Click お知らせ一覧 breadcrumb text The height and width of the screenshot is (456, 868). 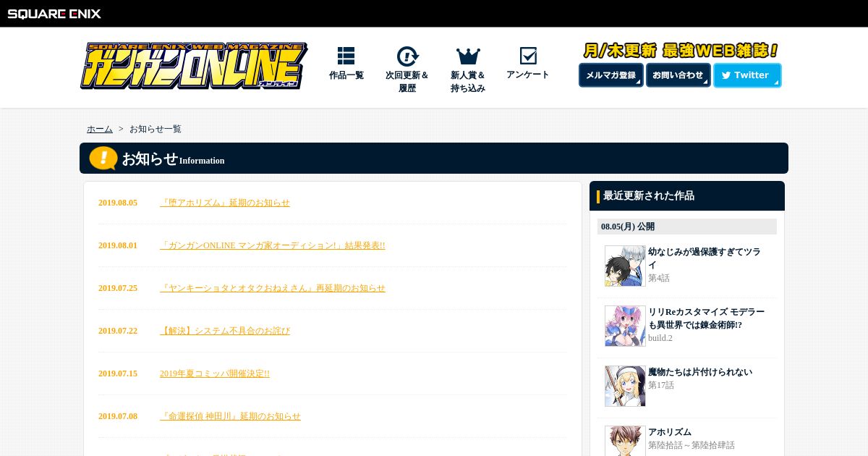pos(156,129)
